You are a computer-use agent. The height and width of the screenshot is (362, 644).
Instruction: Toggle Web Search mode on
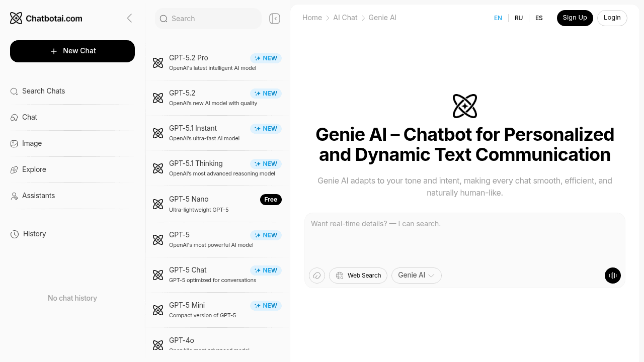click(x=358, y=276)
